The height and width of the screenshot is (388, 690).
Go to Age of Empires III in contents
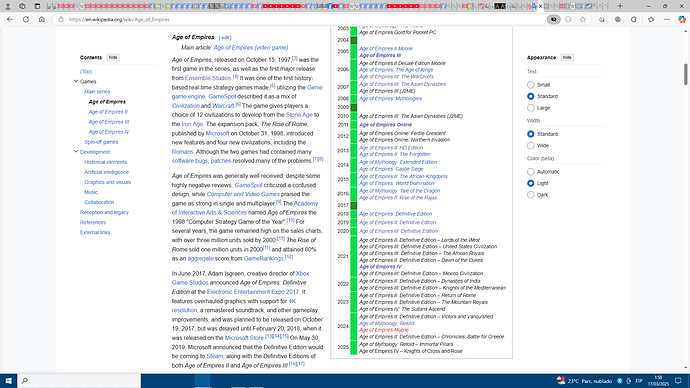[x=109, y=122]
